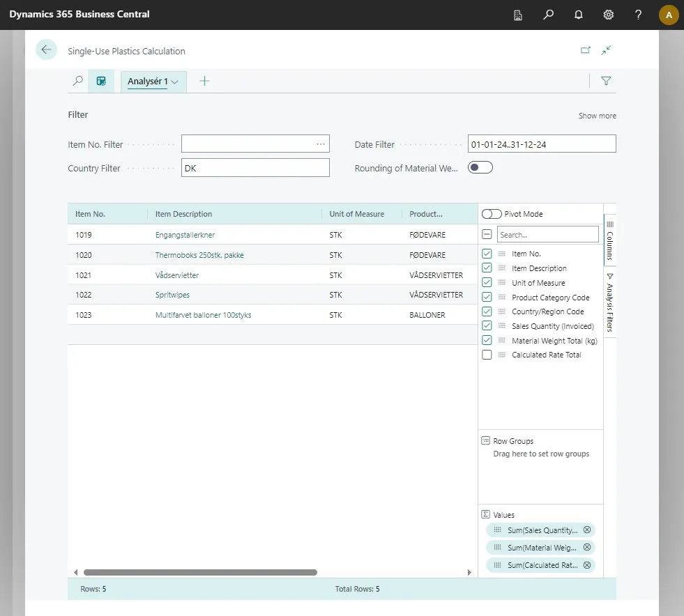The width and height of the screenshot is (684, 616).
Task: Focus the columns Search box
Action: [x=548, y=235]
